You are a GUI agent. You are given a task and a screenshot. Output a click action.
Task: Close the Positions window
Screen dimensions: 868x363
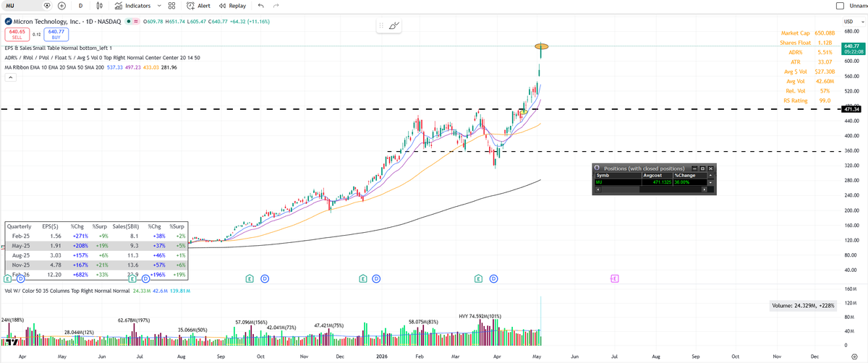[710, 168]
